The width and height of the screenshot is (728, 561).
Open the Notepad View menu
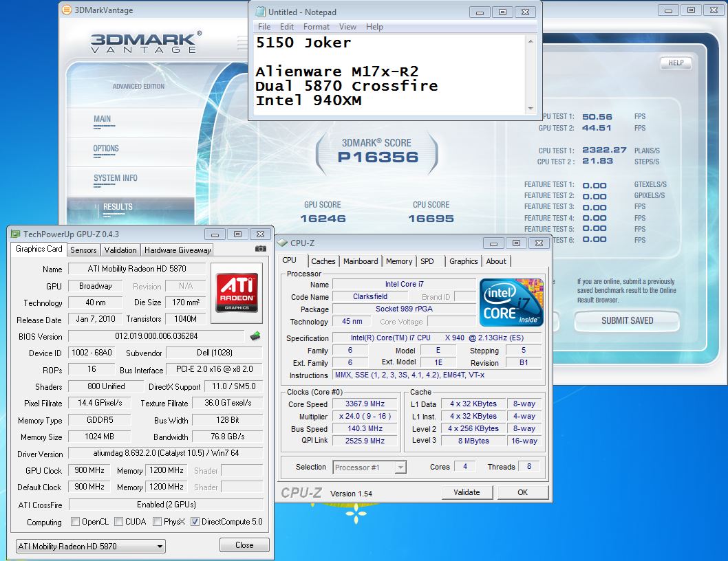(x=347, y=27)
